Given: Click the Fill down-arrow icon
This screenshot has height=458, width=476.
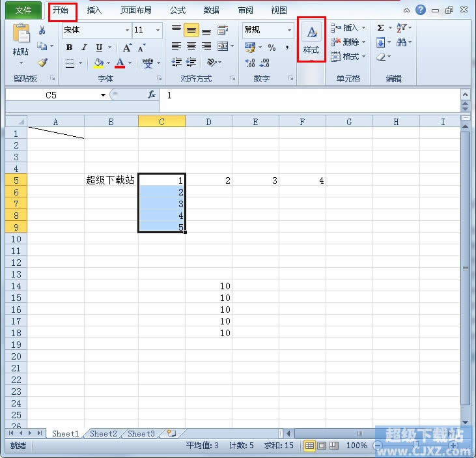Looking at the screenshot, I should (x=380, y=42).
